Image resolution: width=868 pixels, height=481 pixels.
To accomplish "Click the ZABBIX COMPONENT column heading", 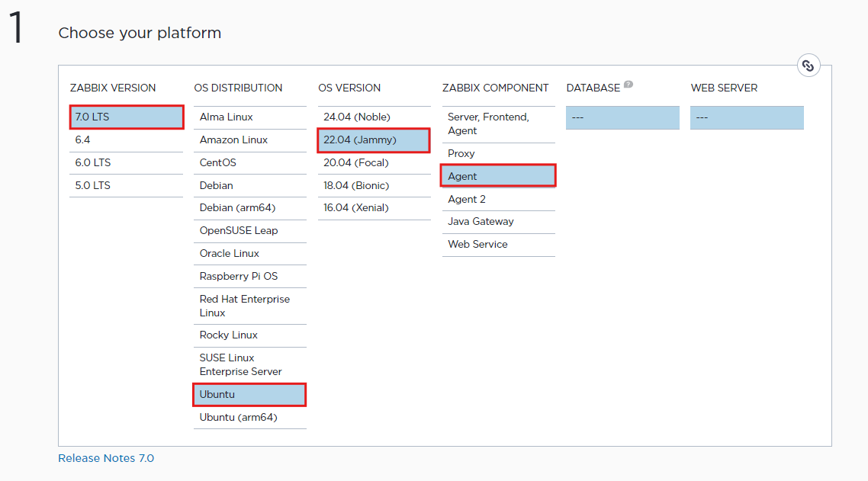I will point(496,88).
